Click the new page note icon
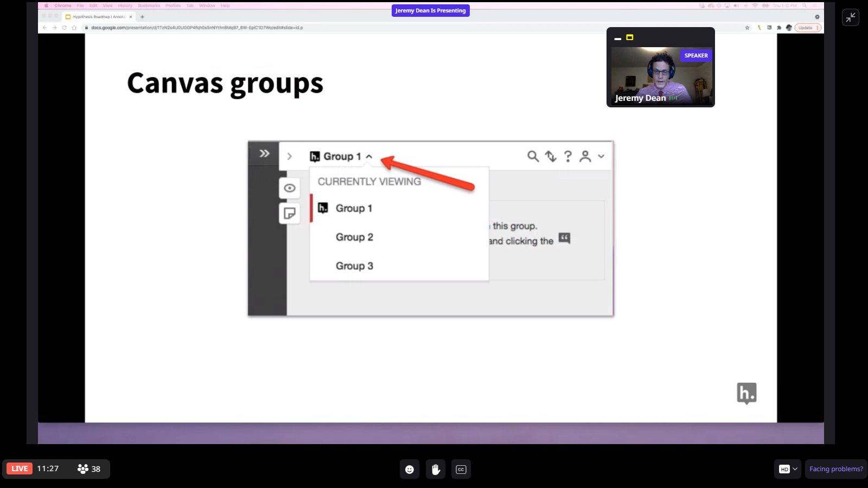Screen dimensions: 868x488 point(290,213)
